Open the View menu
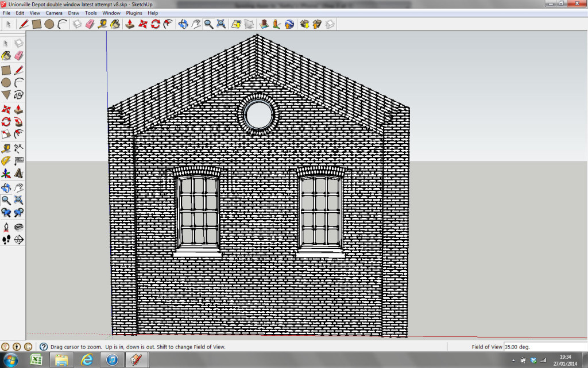The width and height of the screenshot is (588, 368). pos(35,13)
